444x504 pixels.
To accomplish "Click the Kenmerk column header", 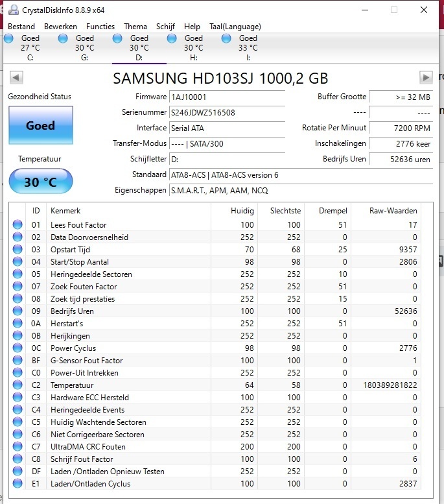I will click(128, 211).
